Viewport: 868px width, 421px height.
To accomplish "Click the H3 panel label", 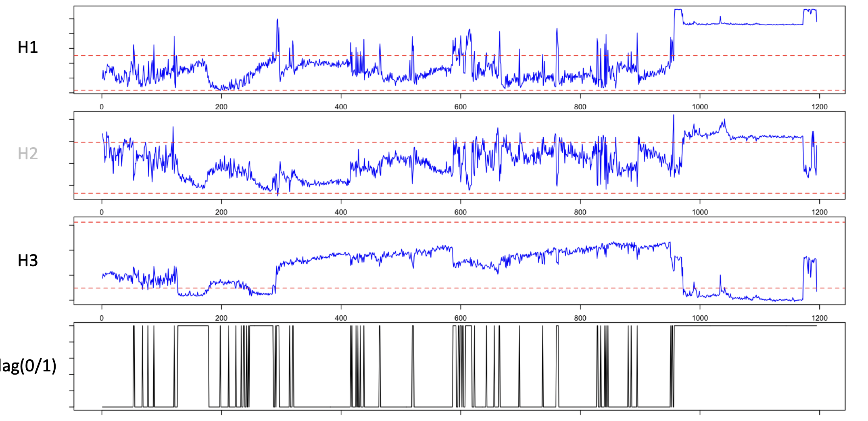I will tap(28, 261).
